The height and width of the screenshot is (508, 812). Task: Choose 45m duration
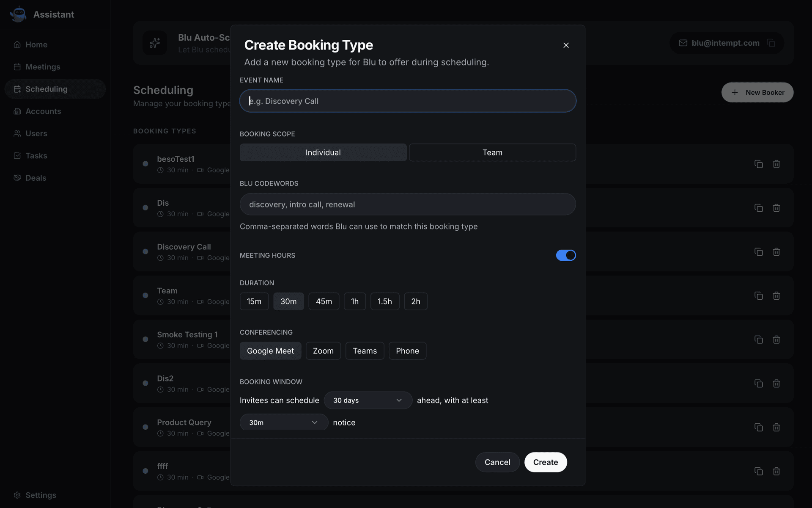tap(324, 301)
